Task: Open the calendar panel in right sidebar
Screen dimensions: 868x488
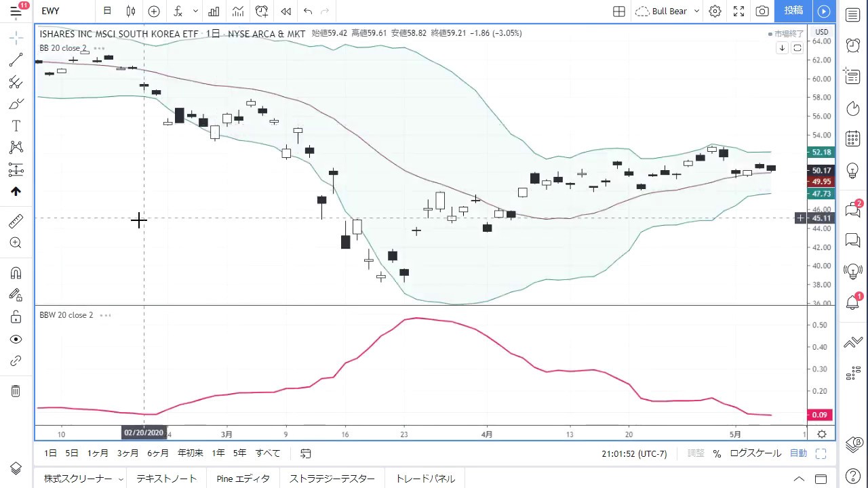Action: tap(853, 139)
